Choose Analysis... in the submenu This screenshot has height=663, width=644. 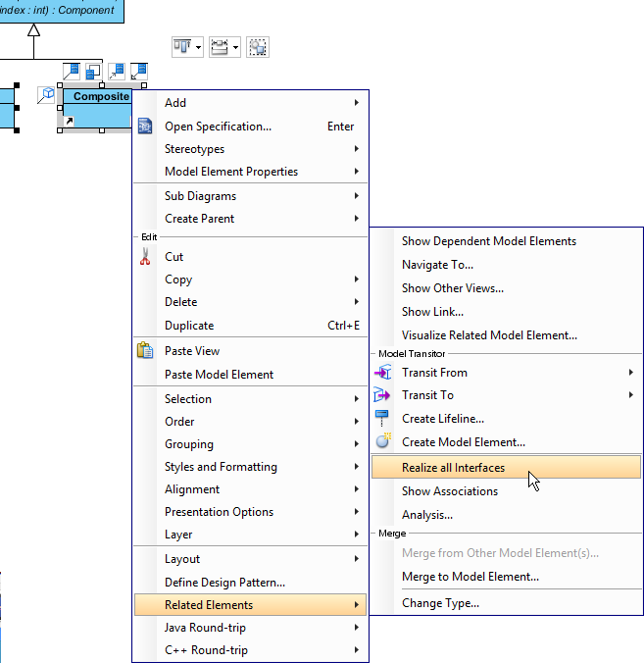coord(506,515)
